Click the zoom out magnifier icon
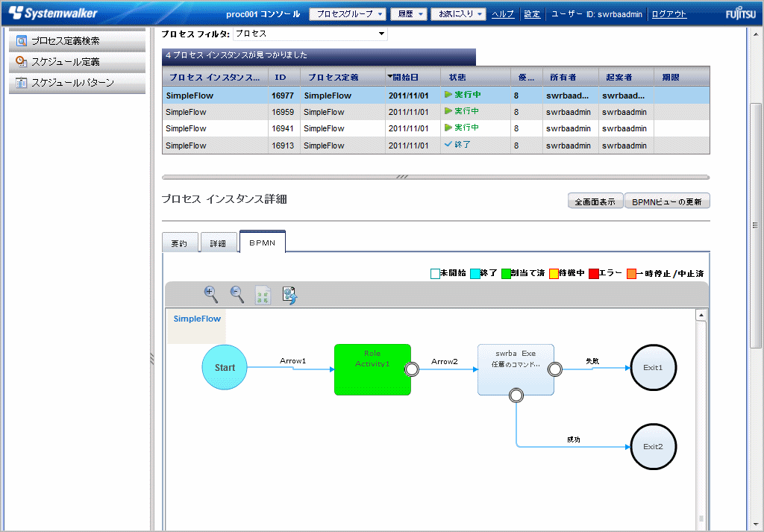This screenshot has width=764, height=532. (x=237, y=294)
